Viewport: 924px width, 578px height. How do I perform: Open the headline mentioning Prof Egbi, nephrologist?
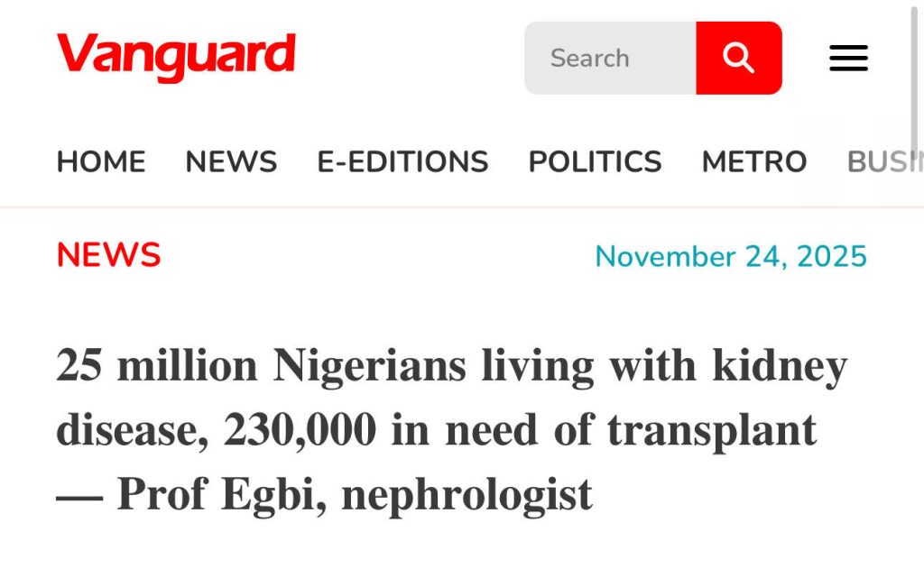325,494
